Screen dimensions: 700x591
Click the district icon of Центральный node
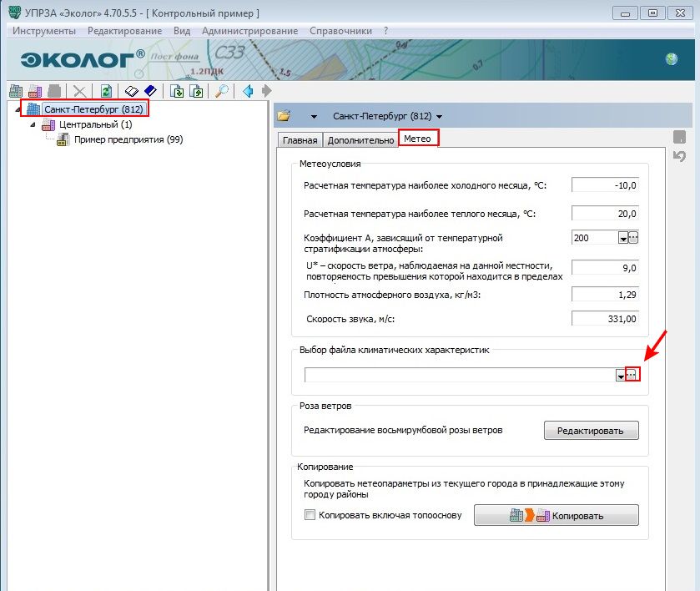point(48,124)
